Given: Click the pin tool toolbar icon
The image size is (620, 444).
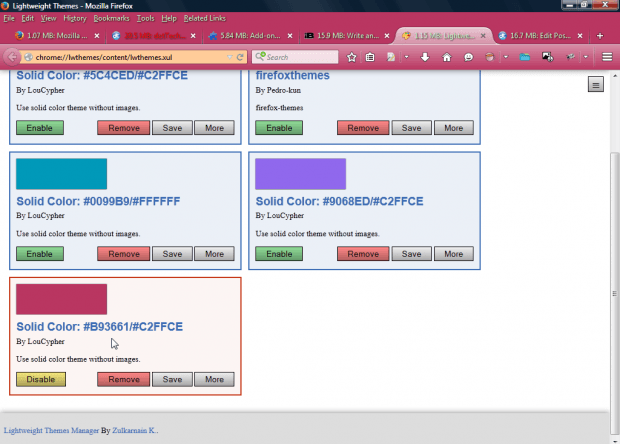Looking at the screenshot, I should (x=570, y=57).
